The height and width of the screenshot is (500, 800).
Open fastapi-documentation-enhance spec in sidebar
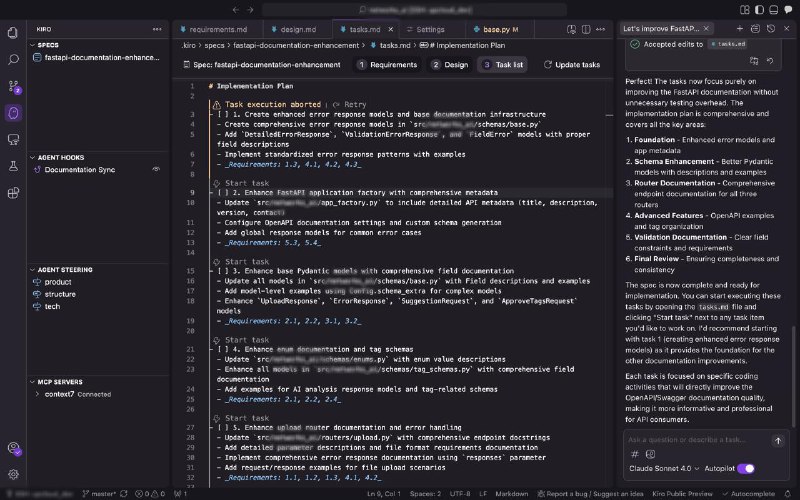pyautogui.click(x=97, y=58)
